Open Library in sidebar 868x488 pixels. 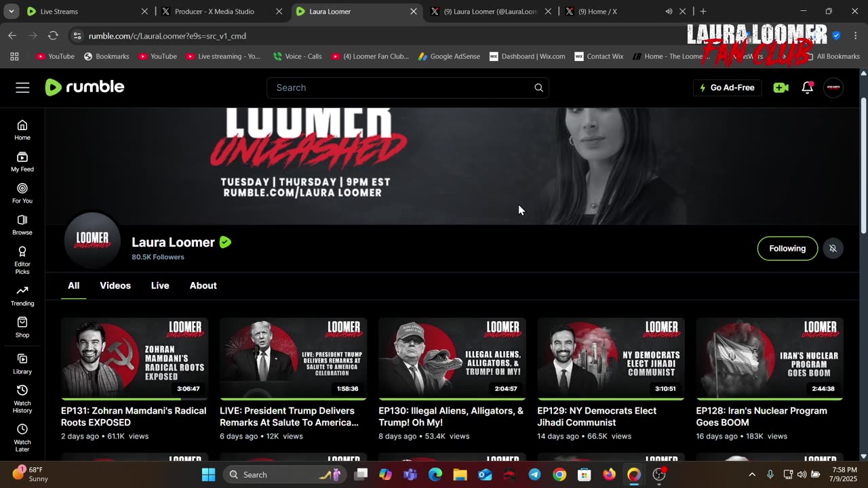tap(22, 364)
